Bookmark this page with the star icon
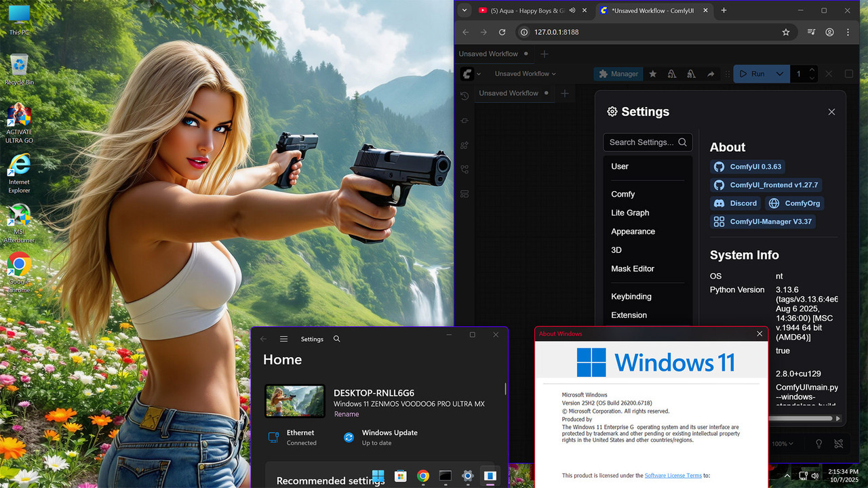Screen dimensions: 868x488 point(786,32)
